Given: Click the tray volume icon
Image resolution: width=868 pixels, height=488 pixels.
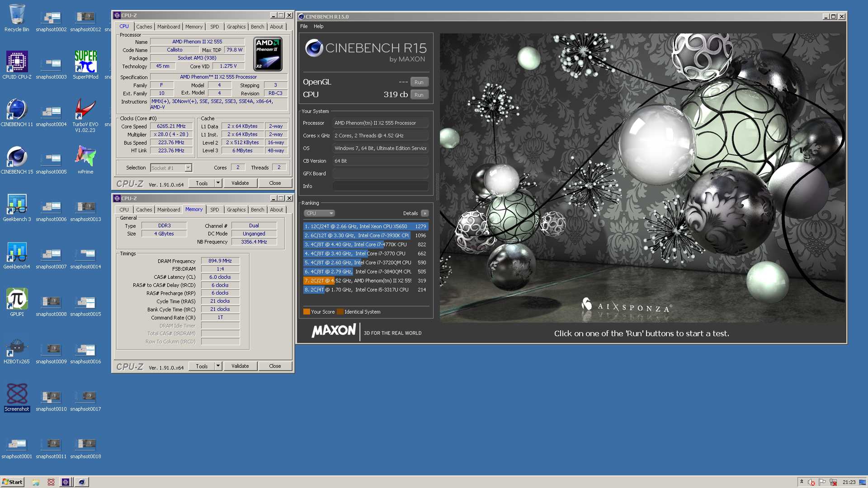Looking at the screenshot, I should (x=811, y=482).
